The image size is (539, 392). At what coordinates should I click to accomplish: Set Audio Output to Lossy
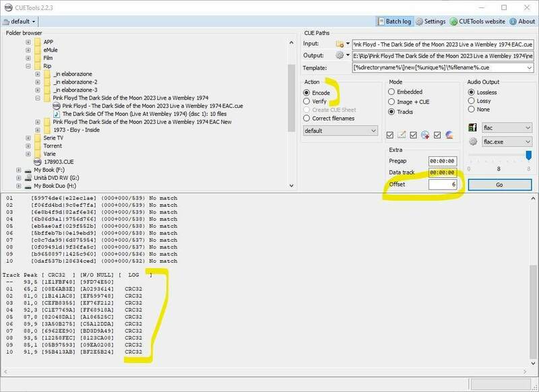coord(472,101)
